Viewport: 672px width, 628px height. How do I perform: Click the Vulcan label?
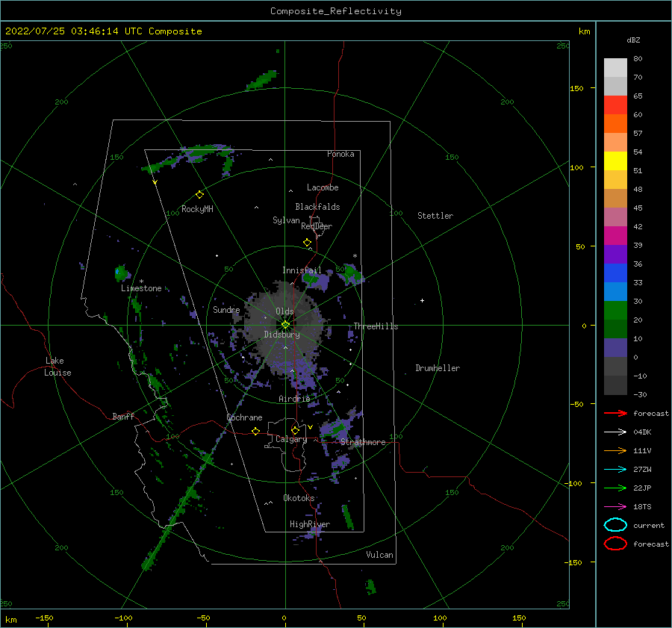pyautogui.click(x=380, y=555)
